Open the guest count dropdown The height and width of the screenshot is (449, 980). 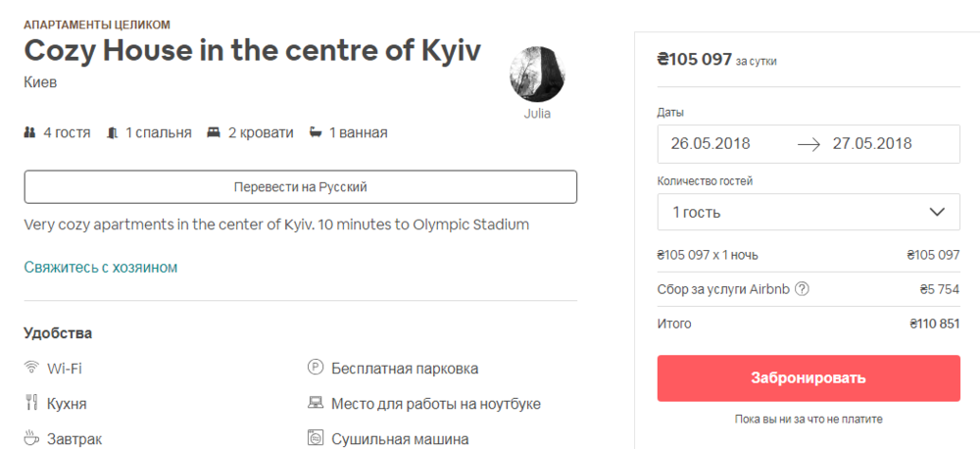[808, 212]
